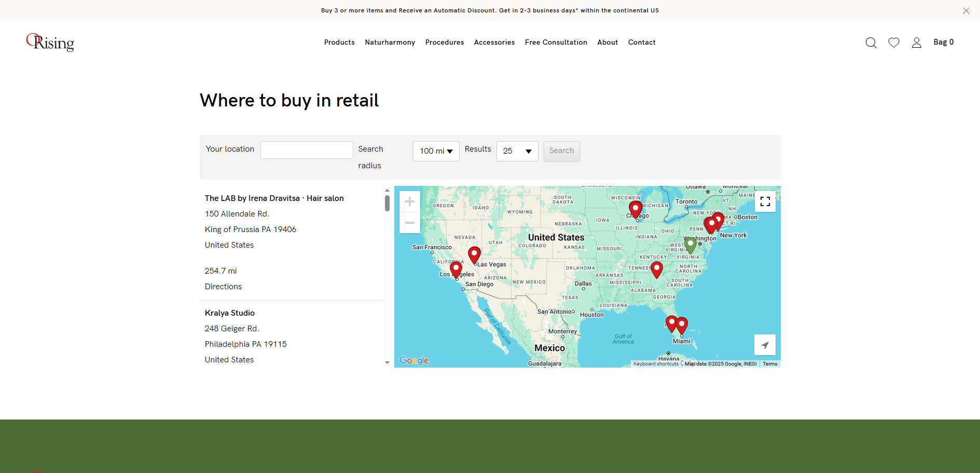Get Directions to The LAB salon
The image size is (980, 473).
[223, 287]
